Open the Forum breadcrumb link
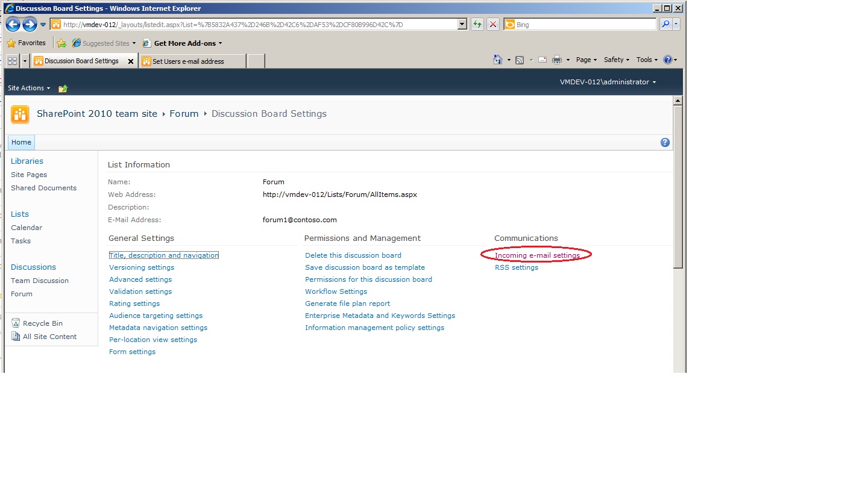The image size is (868, 492). [x=184, y=114]
